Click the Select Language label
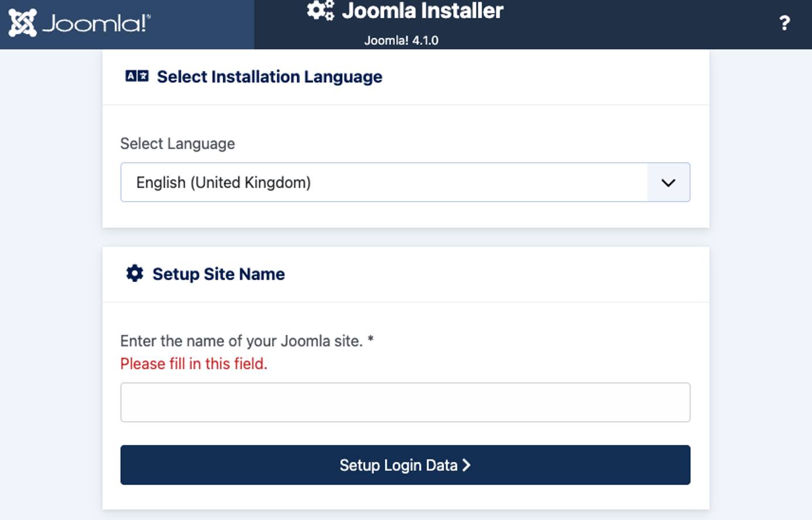Screen dimensions: 812x520 (x=177, y=143)
